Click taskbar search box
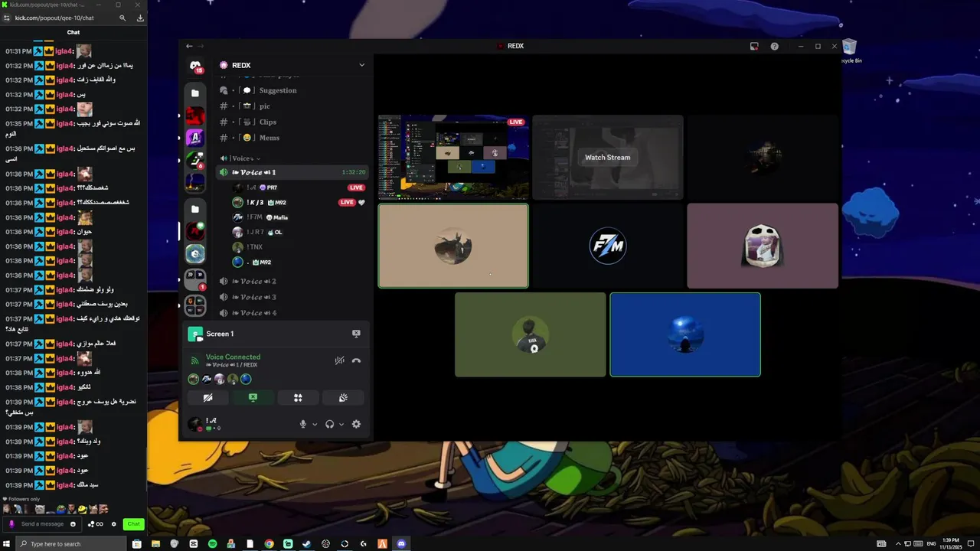The height and width of the screenshot is (551, 980). [70, 544]
